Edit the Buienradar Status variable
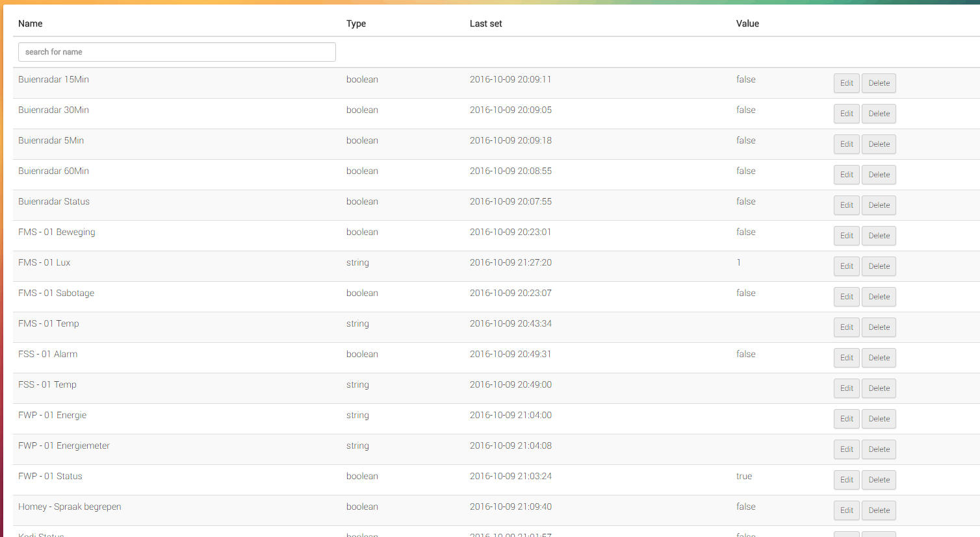 point(847,205)
